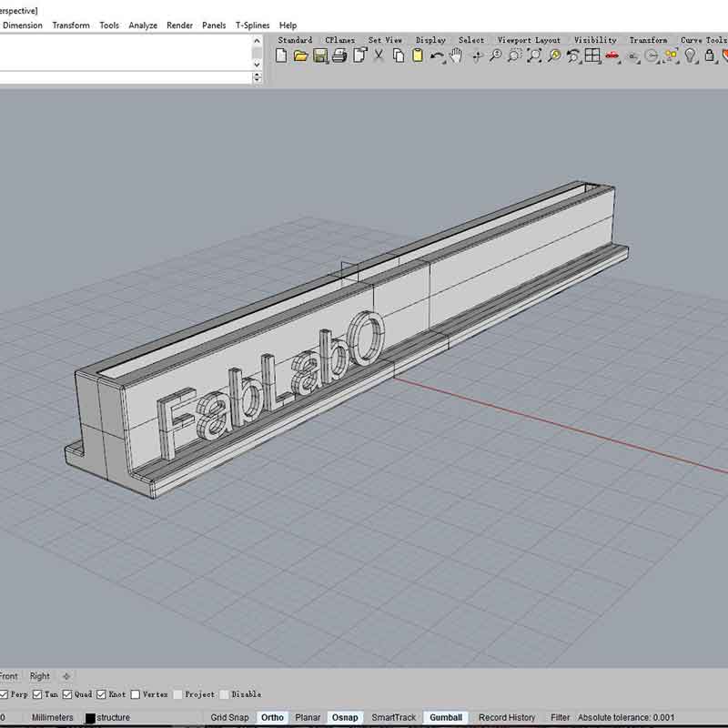This screenshot has width=728, height=728.
Task: Switch to the Viewport Layout toolbar tab
Action: coord(529,40)
